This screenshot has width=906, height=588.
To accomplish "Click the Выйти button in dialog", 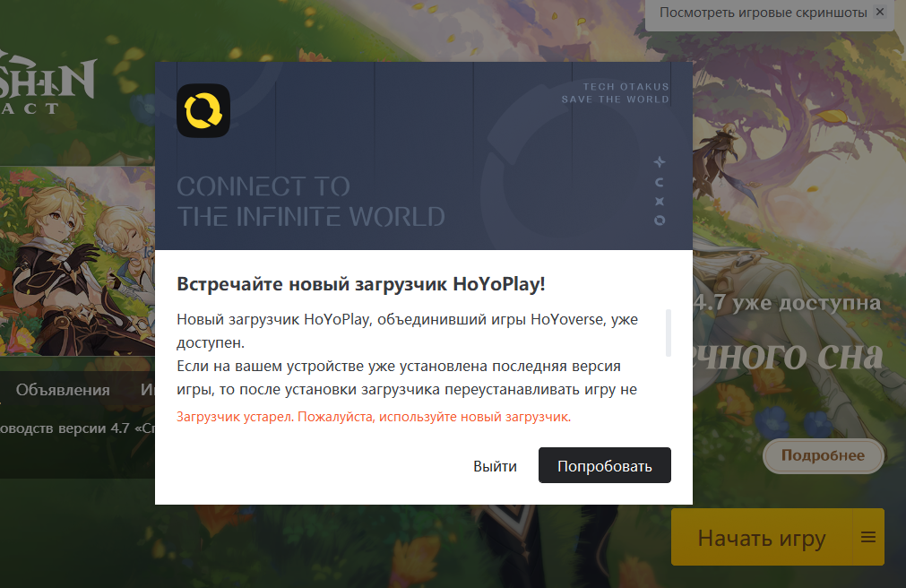I will (495, 466).
